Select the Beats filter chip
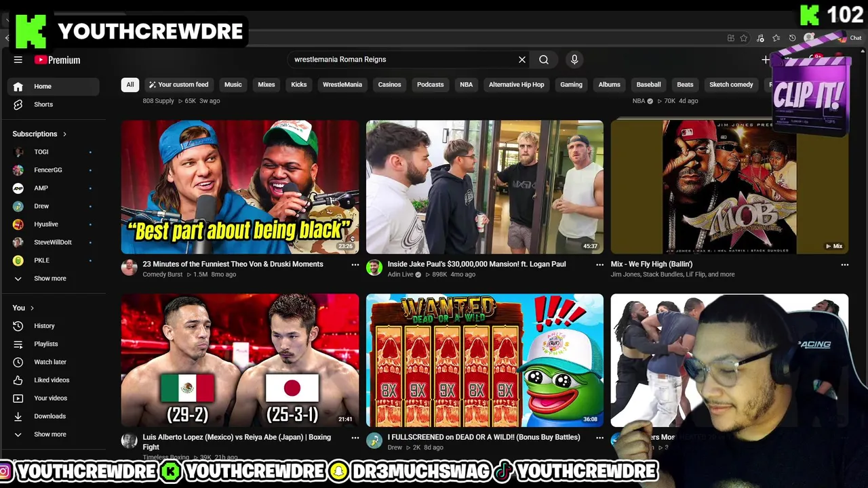 [x=685, y=85]
